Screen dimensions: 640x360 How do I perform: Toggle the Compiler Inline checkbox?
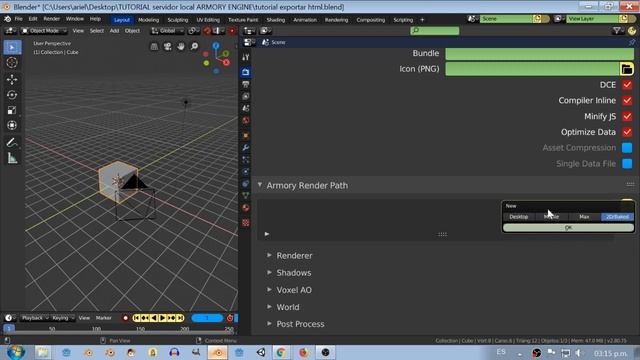pyautogui.click(x=627, y=100)
